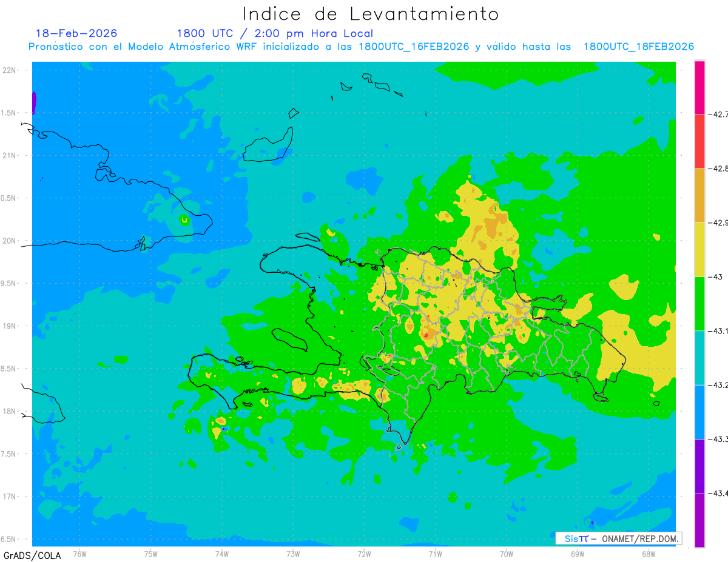Click the title "Indice de Levantamiento"
The height and width of the screenshot is (562, 728).
click(371, 14)
